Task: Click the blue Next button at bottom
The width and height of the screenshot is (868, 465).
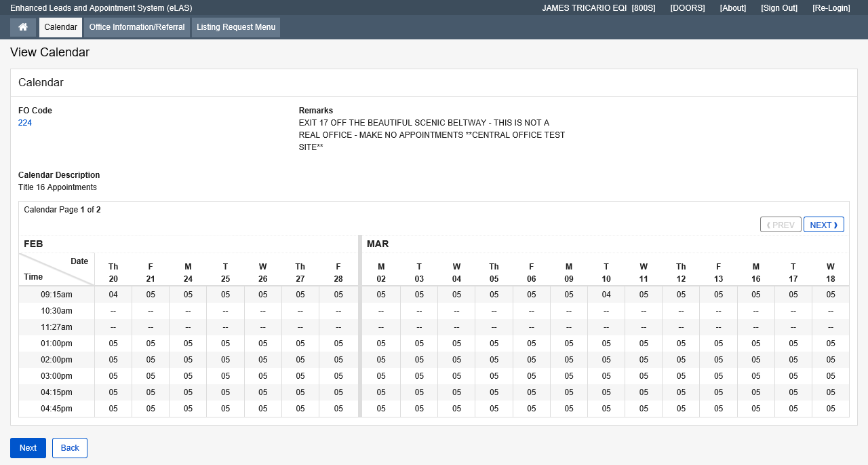Action: point(28,448)
